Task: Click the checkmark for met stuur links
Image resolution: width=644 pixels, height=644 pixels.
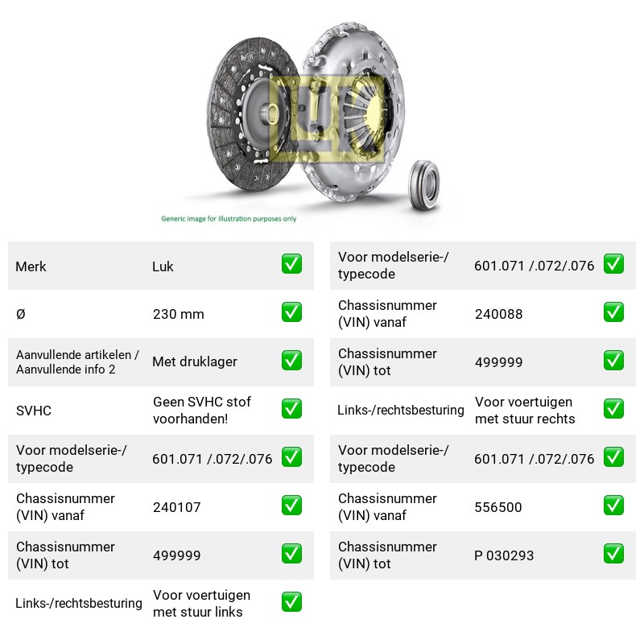Action: (x=291, y=601)
